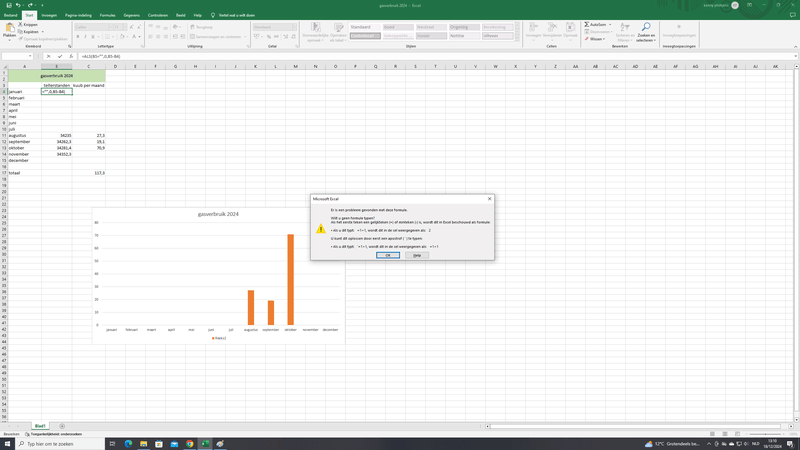This screenshot has height=450, width=800.
Task: Click the Knippen (cut) scissors icon
Action: (21, 24)
